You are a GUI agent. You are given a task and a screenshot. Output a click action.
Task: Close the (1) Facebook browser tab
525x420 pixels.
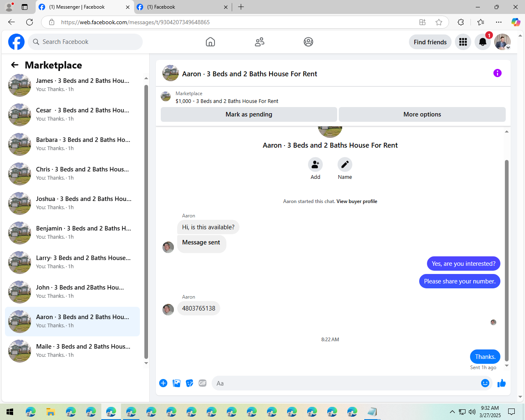pyautogui.click(x=226, y=7)
